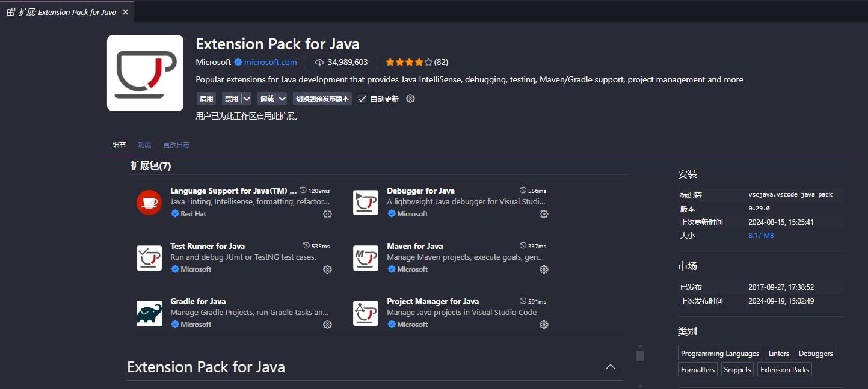This screenshot has height=389, width=868.
Task: Select the Extension Packs category tag
Action: (784, 370)
